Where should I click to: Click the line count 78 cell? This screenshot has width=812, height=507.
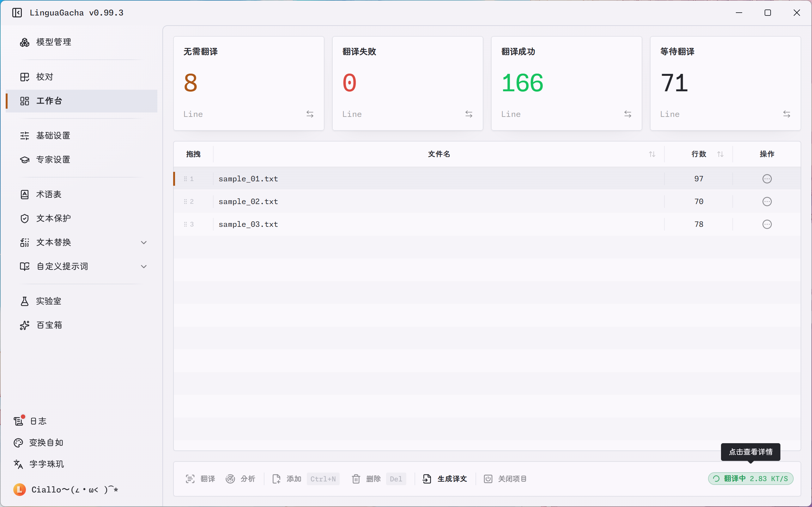click(699, 224)
